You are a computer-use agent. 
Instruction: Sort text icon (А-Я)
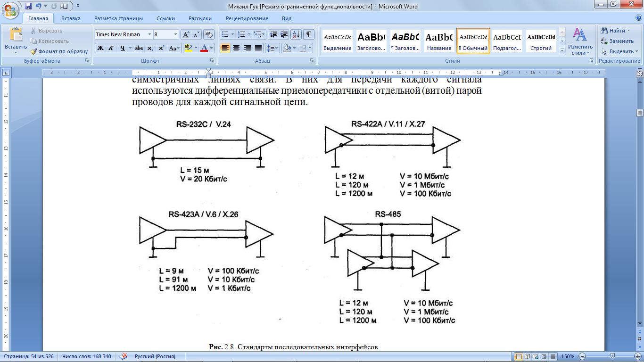tap(296, 34)
